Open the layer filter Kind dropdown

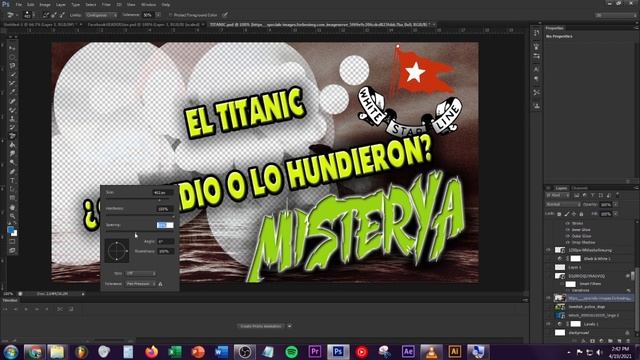(558, 196)
